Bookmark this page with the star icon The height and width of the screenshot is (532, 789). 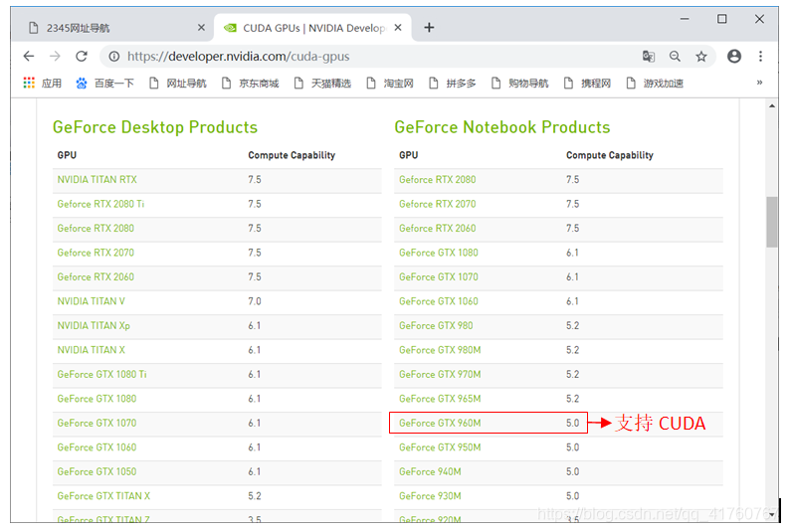pos(700,57)
